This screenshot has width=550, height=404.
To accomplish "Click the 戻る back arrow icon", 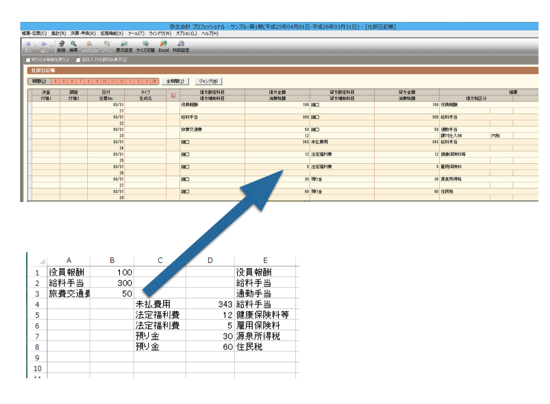I will point(28,44).
